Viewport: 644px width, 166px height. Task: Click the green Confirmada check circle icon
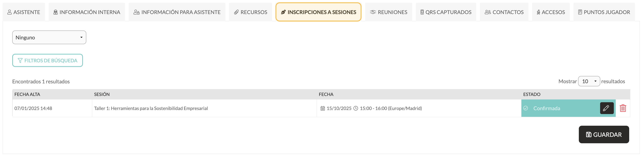pos(525,108)
